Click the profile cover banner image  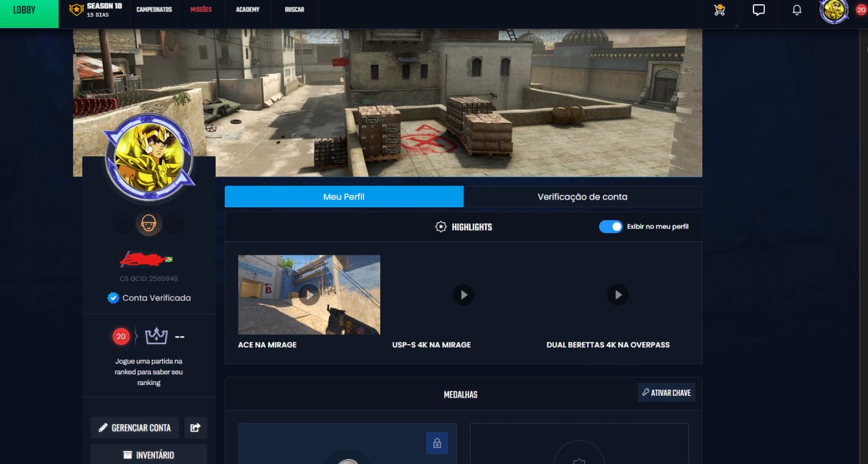point(388,102)
